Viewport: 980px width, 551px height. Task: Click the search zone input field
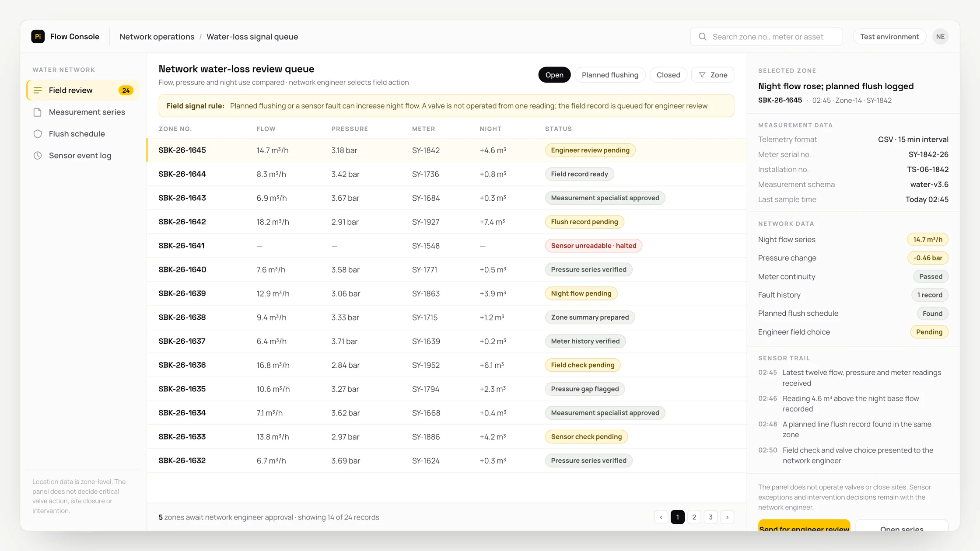point(766,37)
